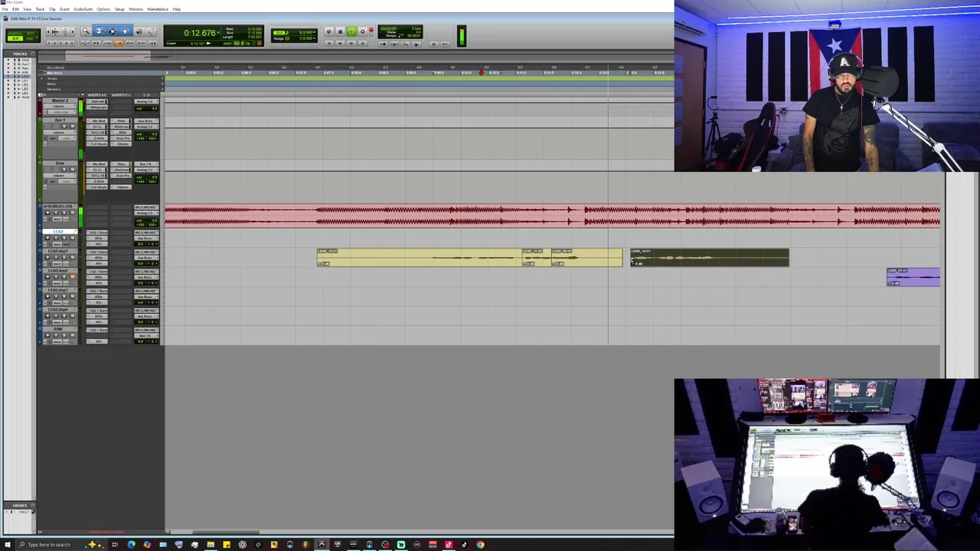Viewport: 980px width, 551px height.
Task: Click Return to Zero in transport
Action: (329, 44)
